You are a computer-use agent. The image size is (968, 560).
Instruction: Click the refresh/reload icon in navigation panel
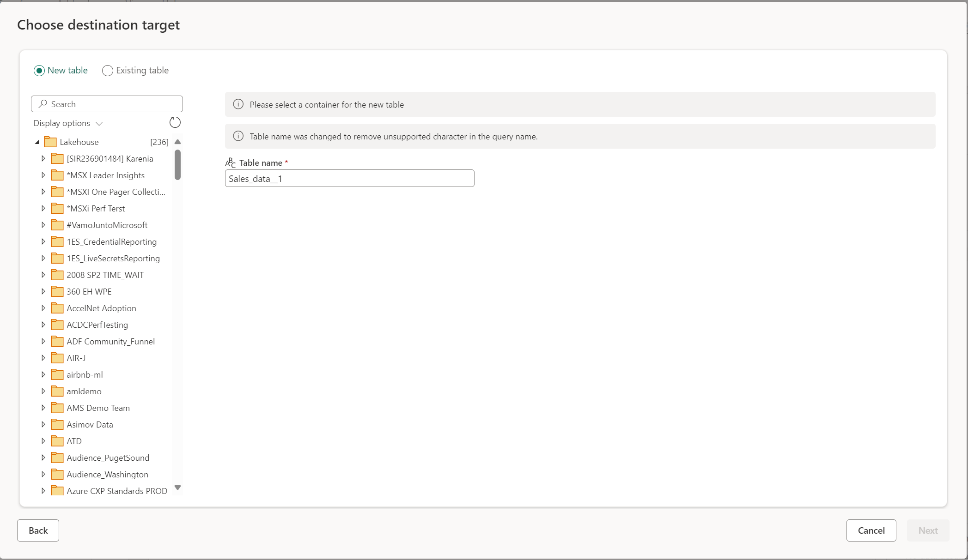coord(175,123)
